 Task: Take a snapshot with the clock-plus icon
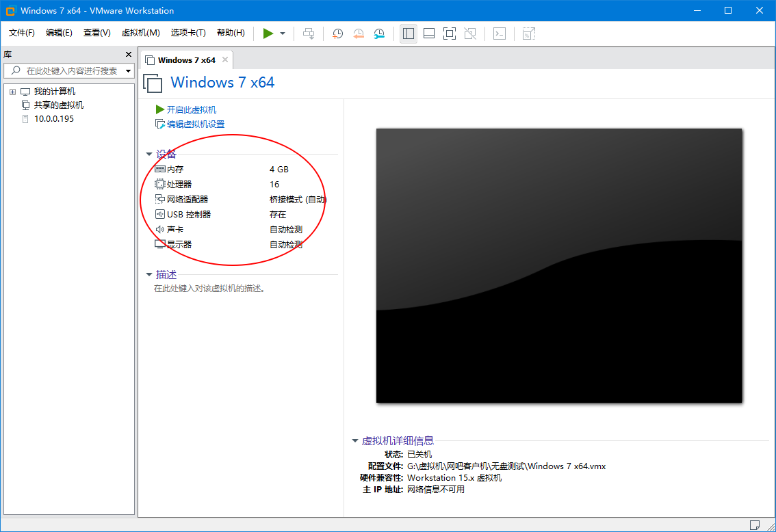pos(337,34)
